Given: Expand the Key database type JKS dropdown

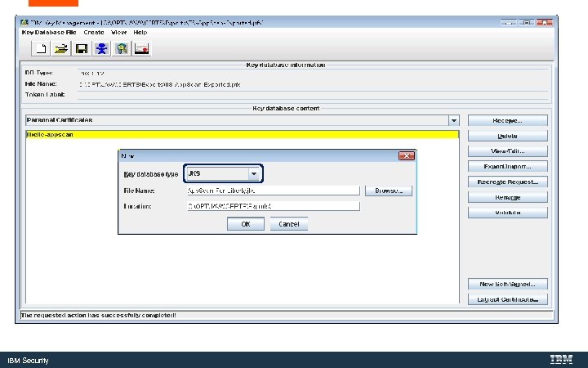Looking at the screenshot, I should click(x=254, y=174).
